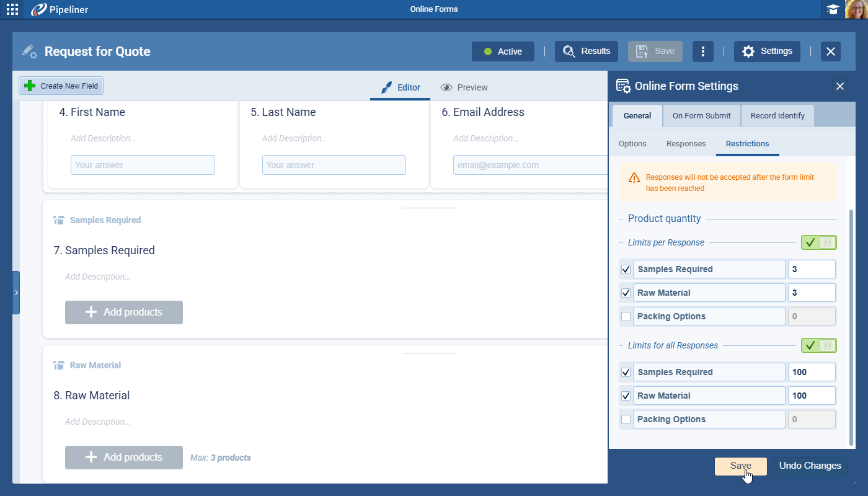Toggle the Limits for all Responses switch
Viewport: 868px width, 496px height.
(x=818, y=345)
